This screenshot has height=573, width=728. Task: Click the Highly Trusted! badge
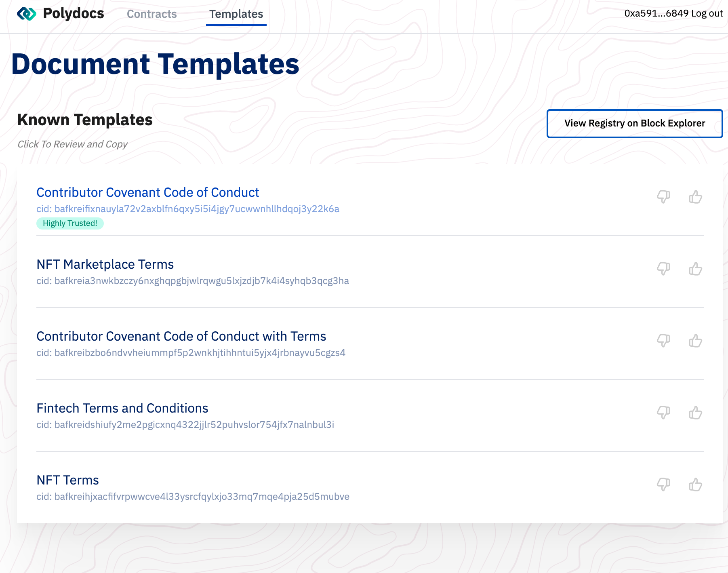point(70,223)
